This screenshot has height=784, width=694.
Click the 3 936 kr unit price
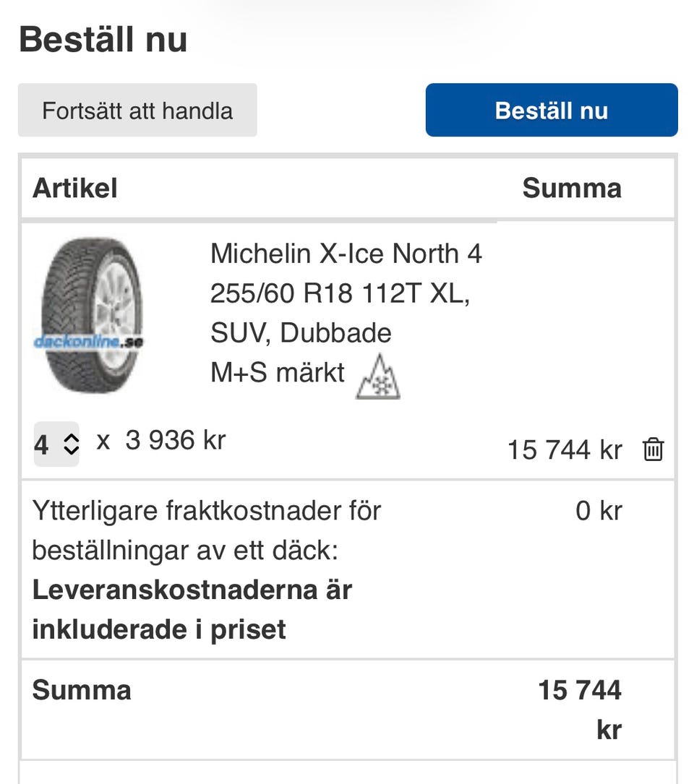[x=175, y=440]
